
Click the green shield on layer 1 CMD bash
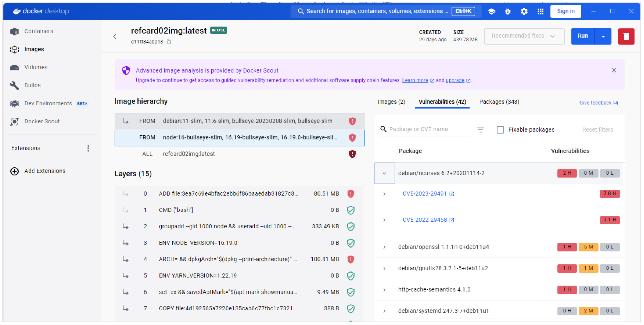click(x=351, y=210)
